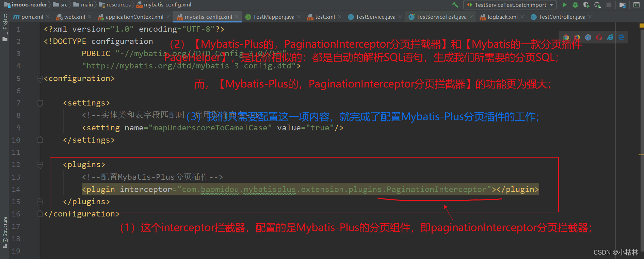Open file in Internet Explorer icon
The height and width of the screenshot is (259, 644).
click(x=610, y=37)
